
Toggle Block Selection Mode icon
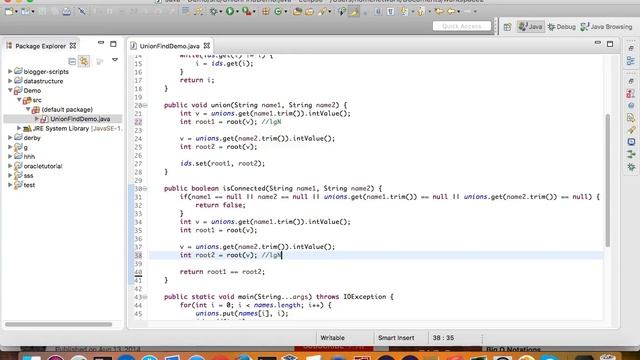click(378, 12)
